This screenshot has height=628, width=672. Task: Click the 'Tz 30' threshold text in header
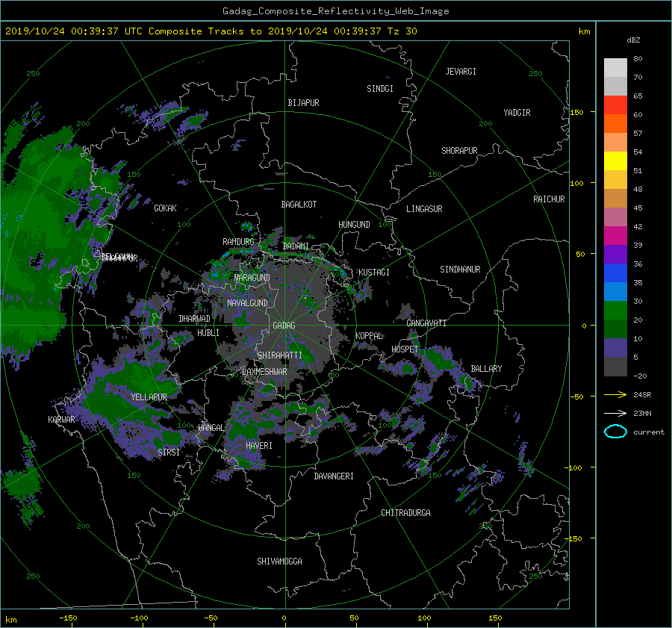tap(402, 31)
